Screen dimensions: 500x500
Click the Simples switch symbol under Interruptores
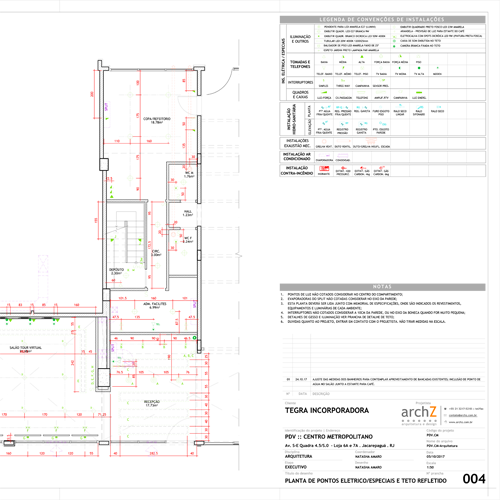pos(323,80)
